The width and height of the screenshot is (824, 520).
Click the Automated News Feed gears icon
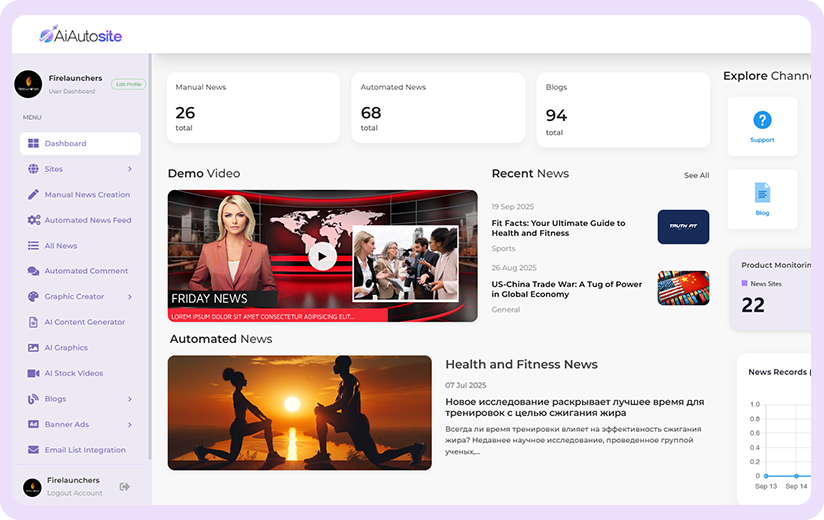pyautogui.click(x=34, y=220)
